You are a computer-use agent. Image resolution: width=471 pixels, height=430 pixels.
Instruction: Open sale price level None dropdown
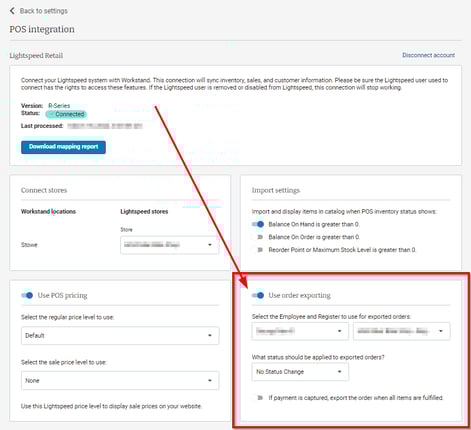click(x=120, y=381)
